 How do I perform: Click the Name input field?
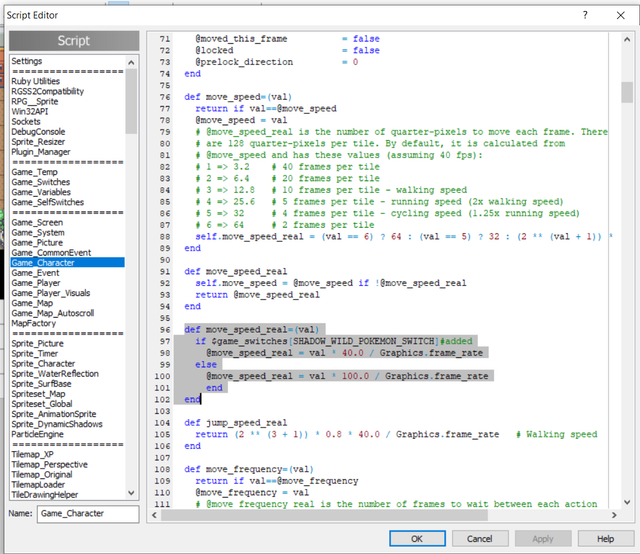88,514
